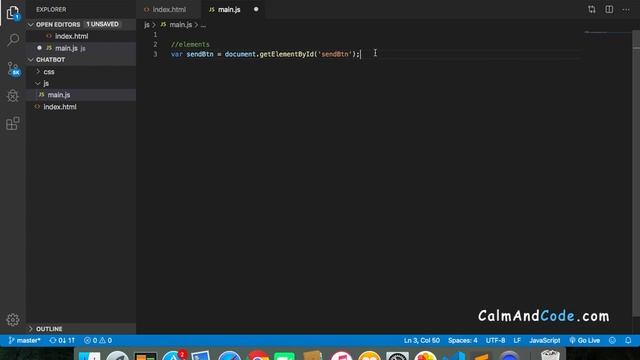Screen dimensions: 640x360
Task: Click Ln 3, Col 50 indicator
Action: pos(422,340)
